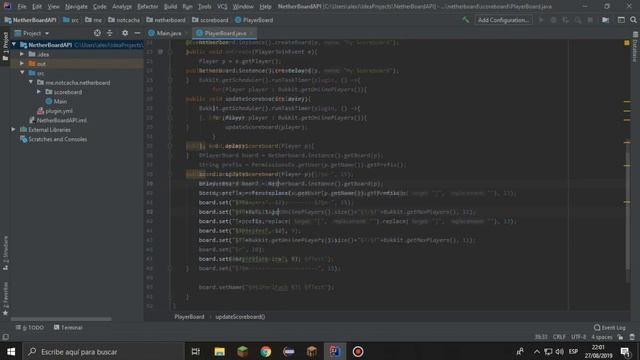
Task: Click the Project panel horizontal scrollbar
Action: (x=61, y=319)
